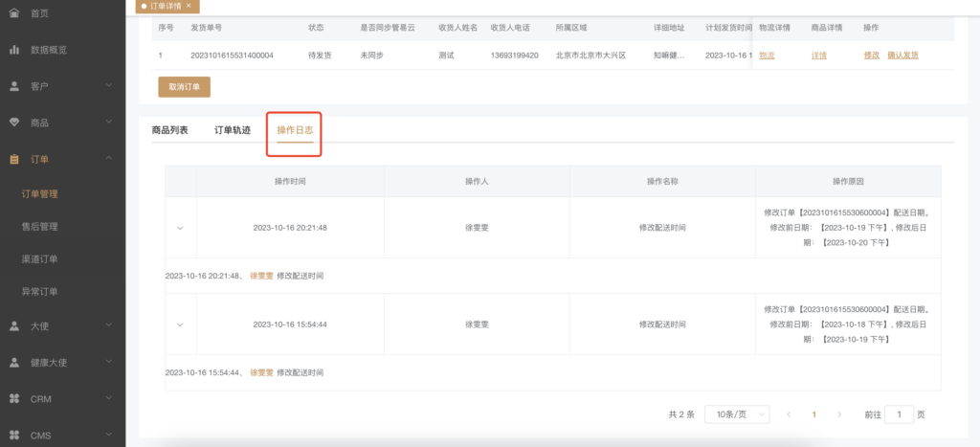Click the 取消订单 button

point(185,87)
